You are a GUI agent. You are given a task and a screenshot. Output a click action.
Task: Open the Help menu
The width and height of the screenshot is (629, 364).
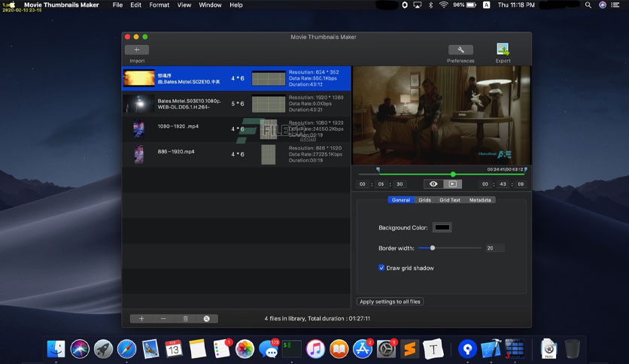236,5
